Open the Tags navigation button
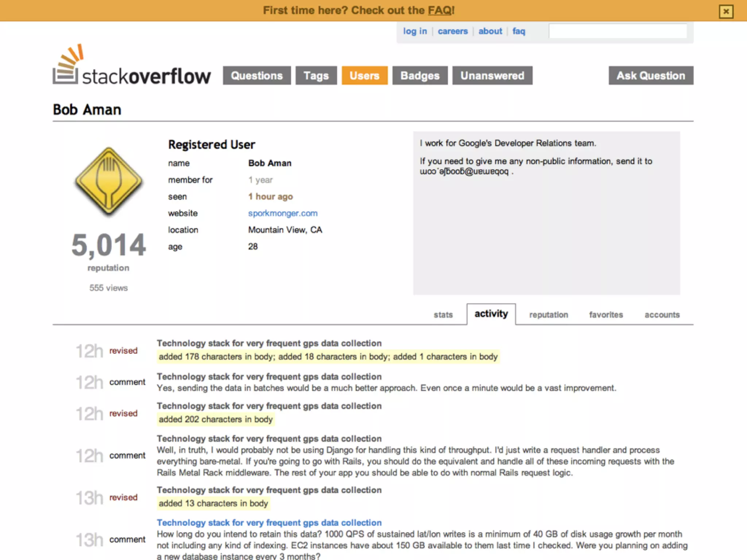Viewport: 747px width, 560px height. click(x=316, y=75)
